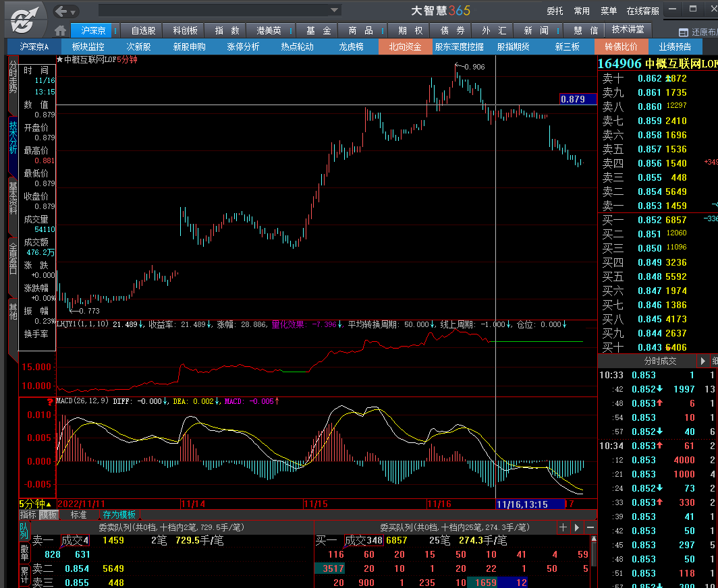The height and width of the screenshot is (588, 718).
Task: Open the stock search dropdown arrow
Action: point(335,10)
